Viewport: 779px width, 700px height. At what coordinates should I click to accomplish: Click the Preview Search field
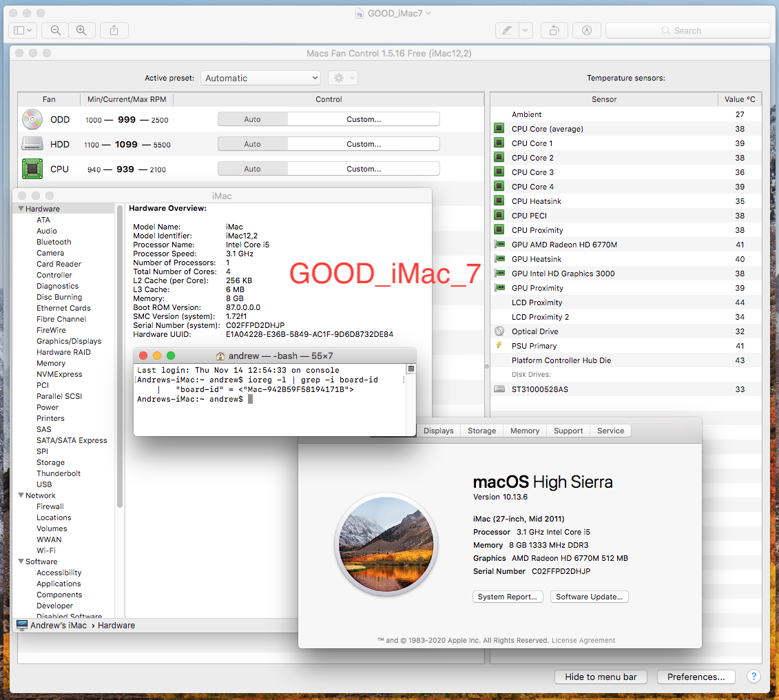pyautogui.click(x=687, y=30)
